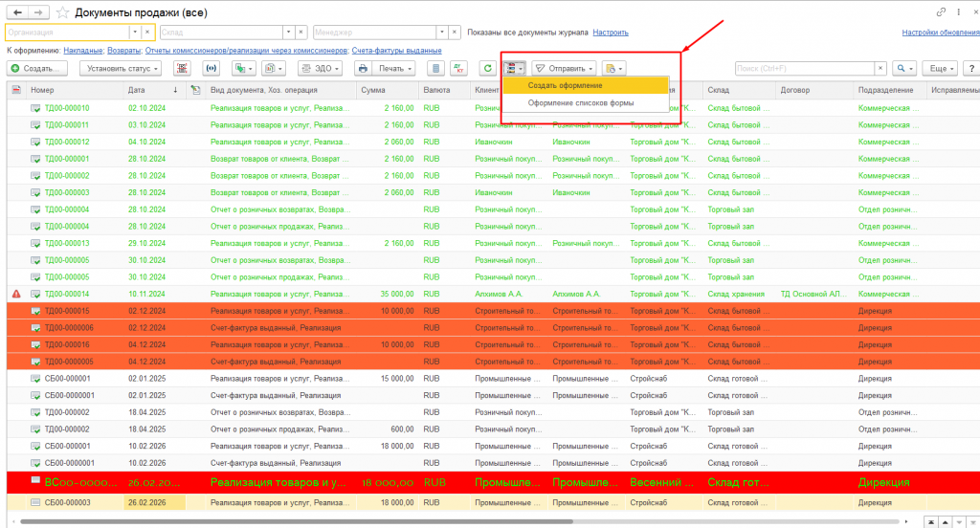This screenshot has width=980, height=528.
Task: Click into the Поиск search field
Action: pyautogui.click(x=809, y=69)
